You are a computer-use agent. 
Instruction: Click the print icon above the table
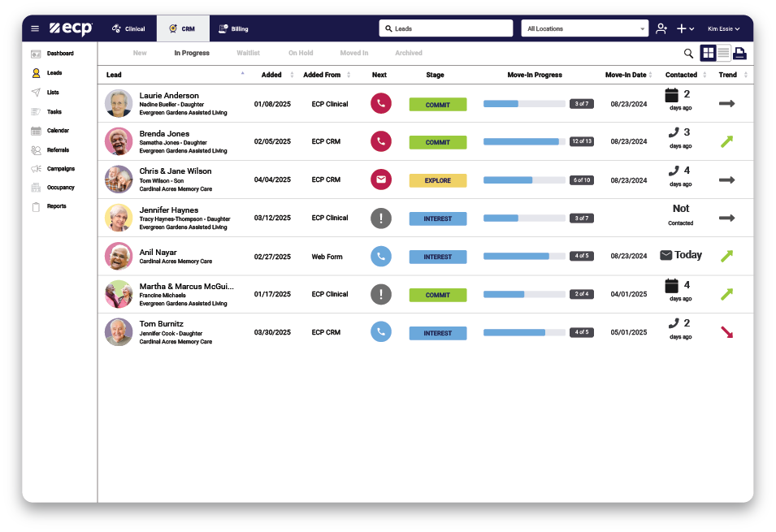tap(739, 54)
